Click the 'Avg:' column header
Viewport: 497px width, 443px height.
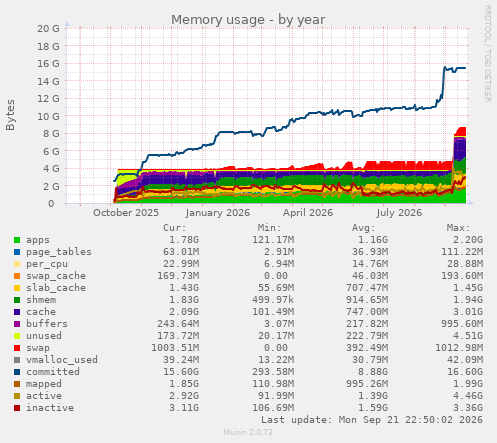coord(364,228)
